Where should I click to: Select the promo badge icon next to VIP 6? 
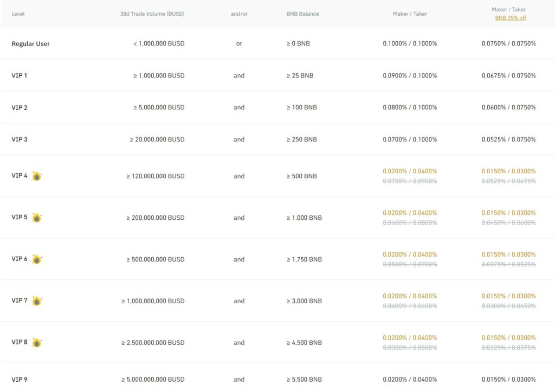point(37,259)
